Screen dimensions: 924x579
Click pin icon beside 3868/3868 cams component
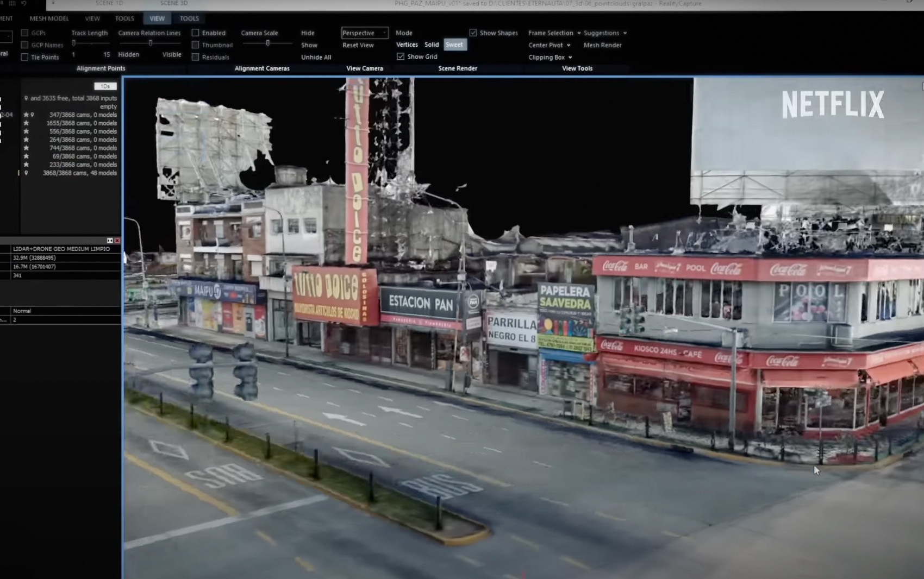pyautogui.click(x=26, y=173)
